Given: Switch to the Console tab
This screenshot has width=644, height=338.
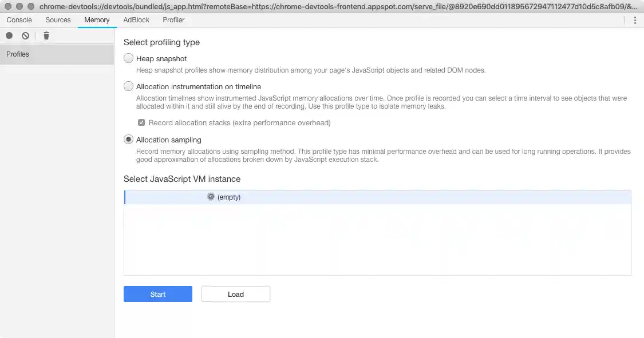Looking at the screenshot, I should coord(19,20).
